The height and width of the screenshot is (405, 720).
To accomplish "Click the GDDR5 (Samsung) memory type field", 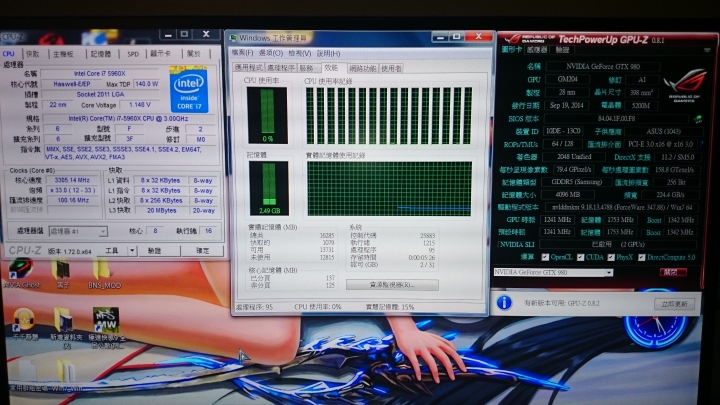I will [577, 182].
